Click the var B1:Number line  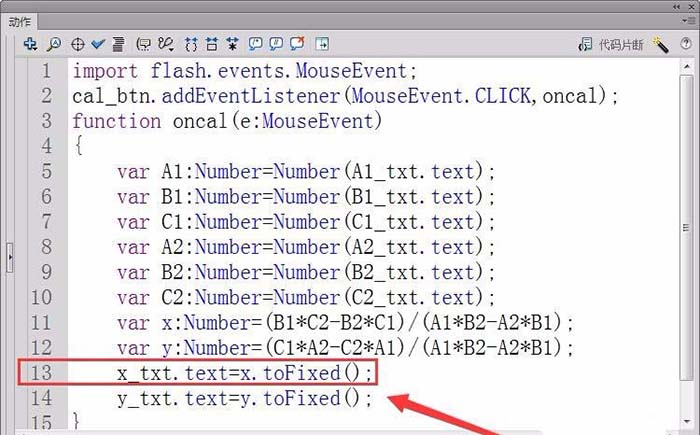point(306,197)
